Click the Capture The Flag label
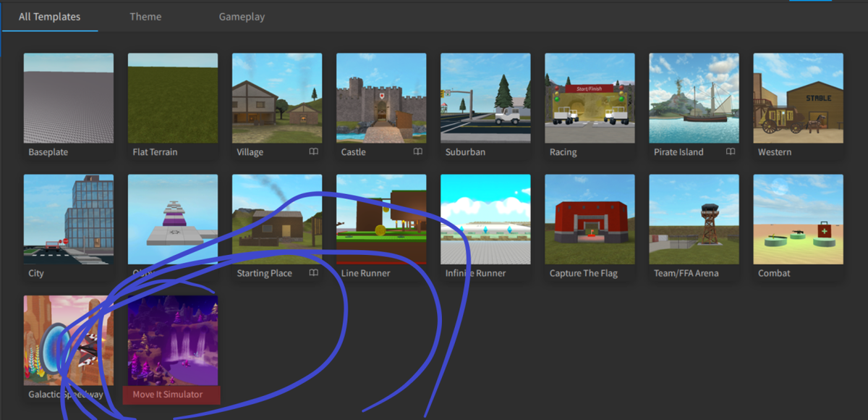Viewport: 868px width, 420px height. click(x=583, y=274)
